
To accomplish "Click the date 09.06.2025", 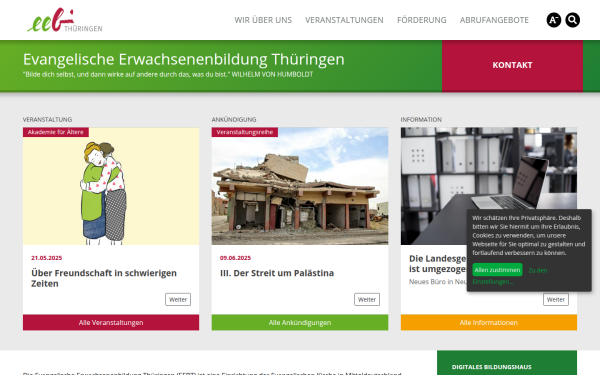I will 235,258.
